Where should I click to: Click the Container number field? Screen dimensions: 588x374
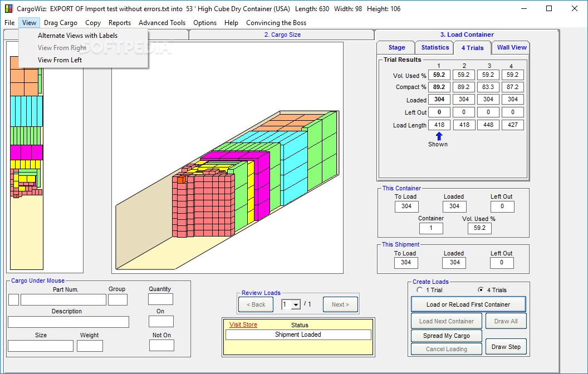click(x=431, y=228)
